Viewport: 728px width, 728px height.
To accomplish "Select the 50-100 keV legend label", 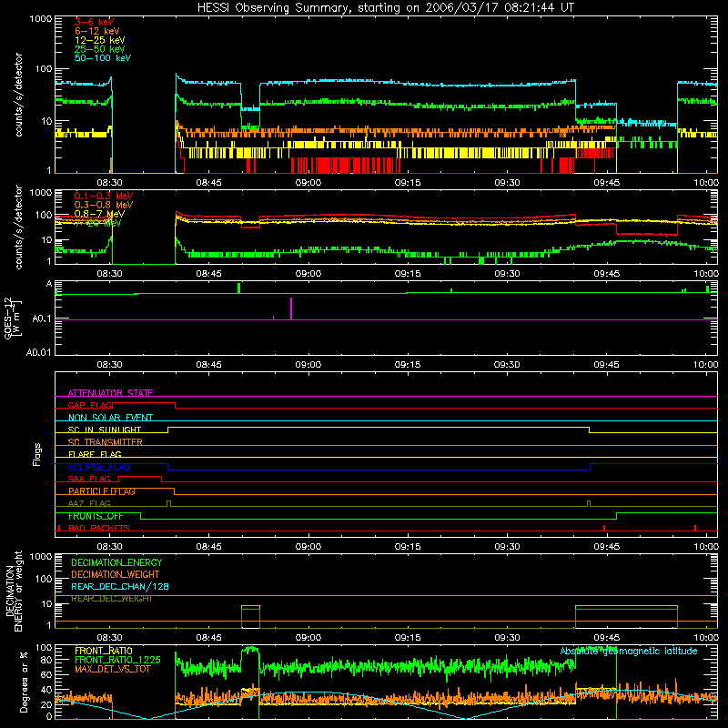I will (103, 58).
